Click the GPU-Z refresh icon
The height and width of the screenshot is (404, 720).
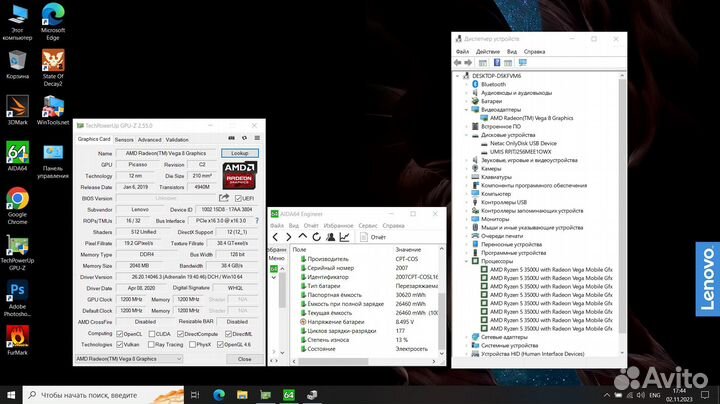point(244,138)
